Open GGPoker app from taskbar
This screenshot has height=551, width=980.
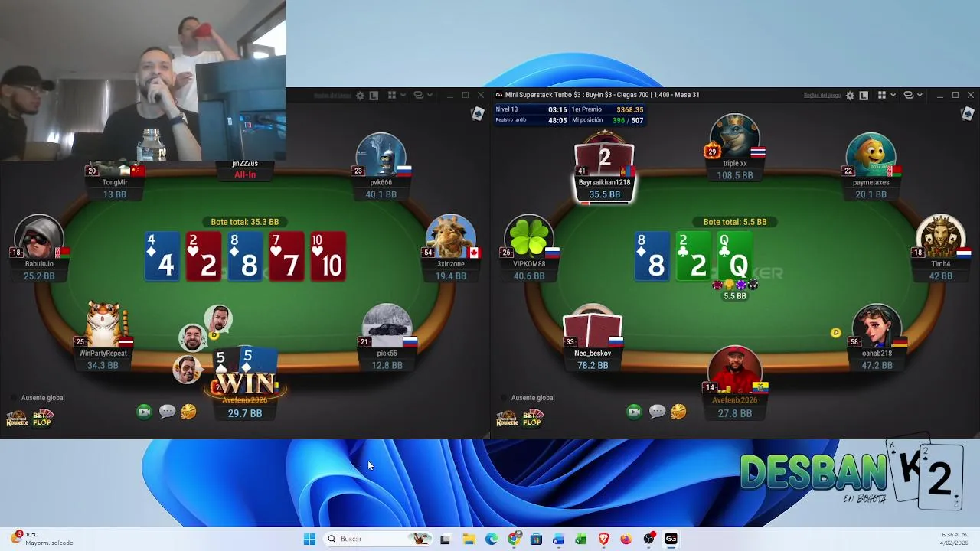pyautogui.click(x=671, y=539)
